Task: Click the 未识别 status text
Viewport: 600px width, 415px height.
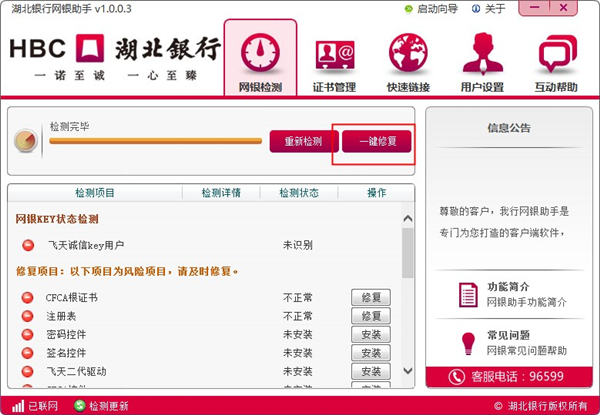Action: pos(298,245)
